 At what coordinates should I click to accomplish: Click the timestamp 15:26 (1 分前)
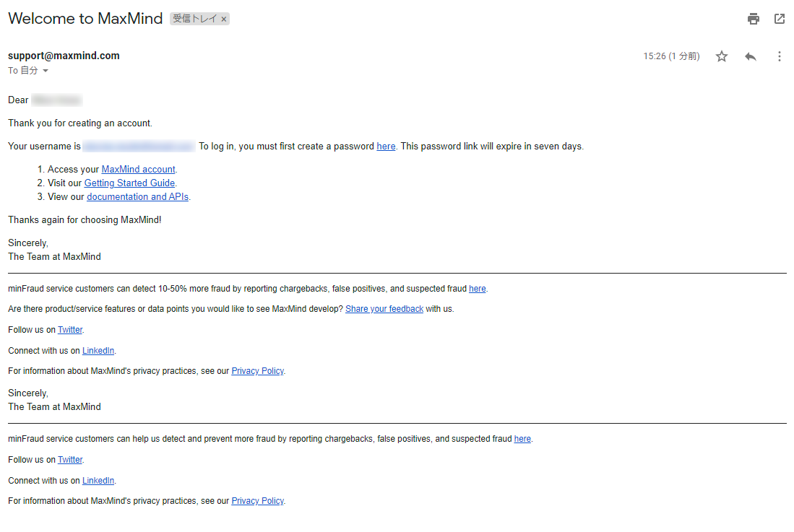point(671,56)
